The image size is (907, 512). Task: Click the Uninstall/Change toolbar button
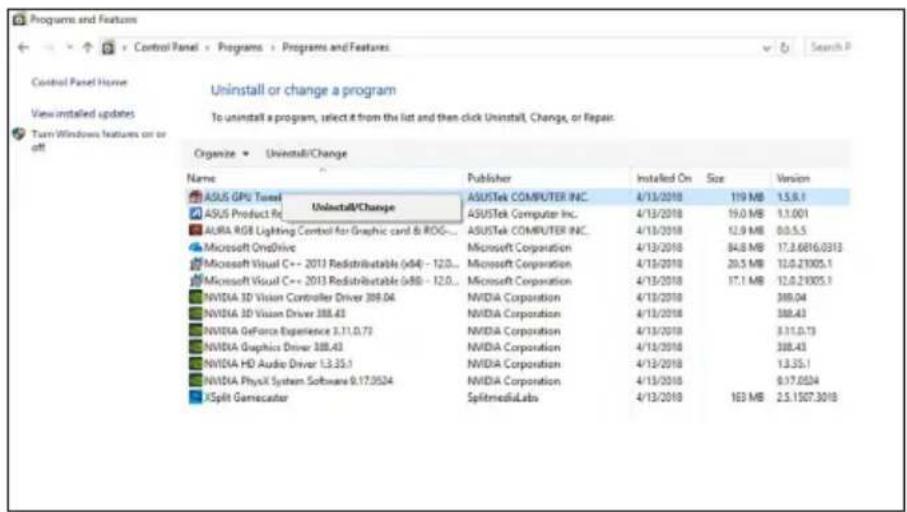(x=306, y=154)
